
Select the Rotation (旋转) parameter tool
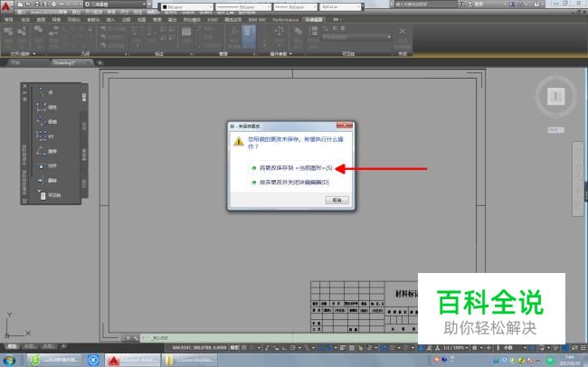click(46, 151)
